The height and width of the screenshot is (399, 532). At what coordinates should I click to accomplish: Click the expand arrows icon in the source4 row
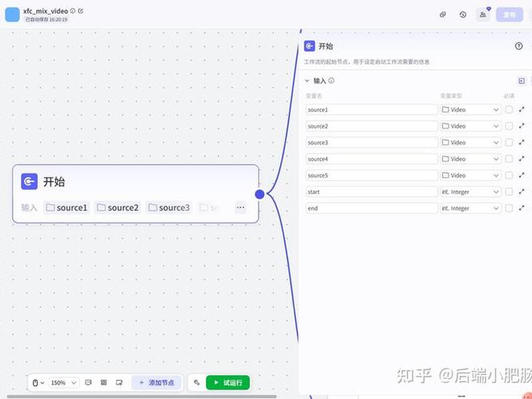coord(521,159)
